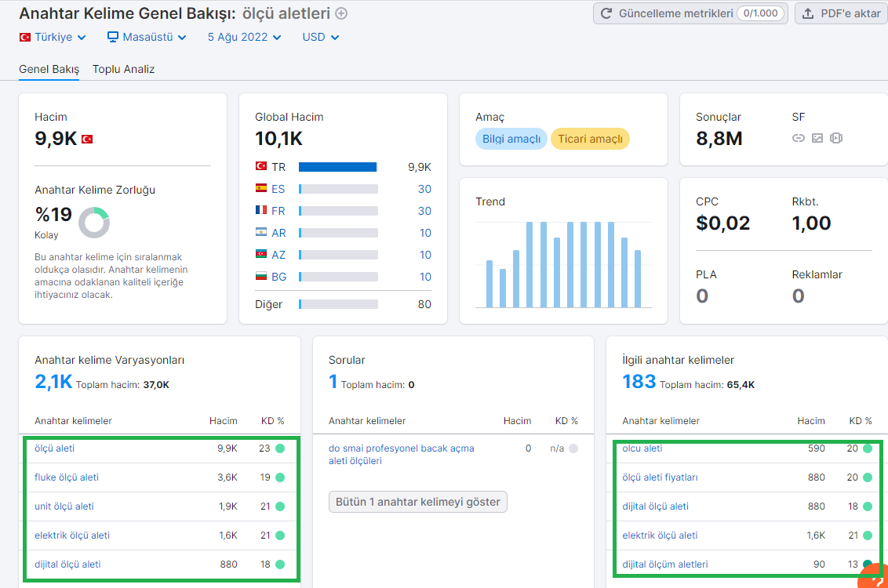The width and height of the screenshot is (888, 588).
Task: Click the refresh icon in Güncelleme metrikleri
Action: [x=606, y=13]
